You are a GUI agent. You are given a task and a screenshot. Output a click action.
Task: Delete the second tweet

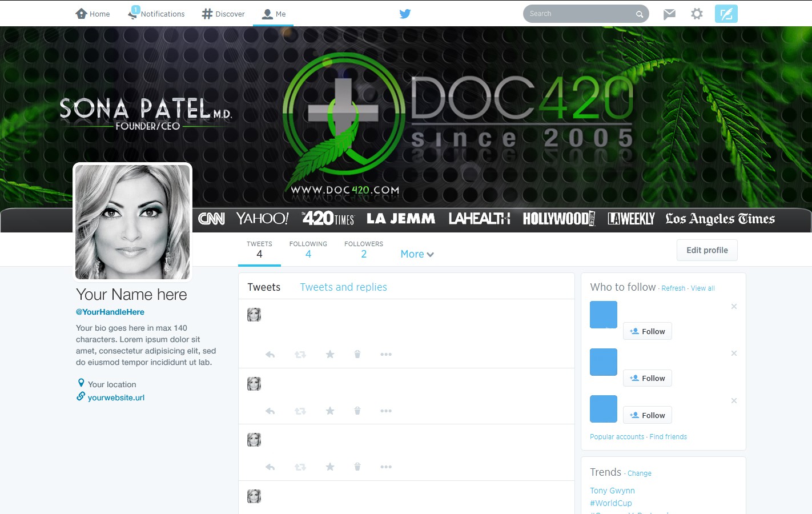[357, 411]
